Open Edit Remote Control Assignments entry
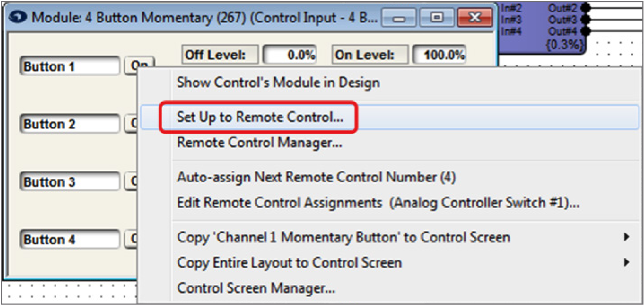 378,202
